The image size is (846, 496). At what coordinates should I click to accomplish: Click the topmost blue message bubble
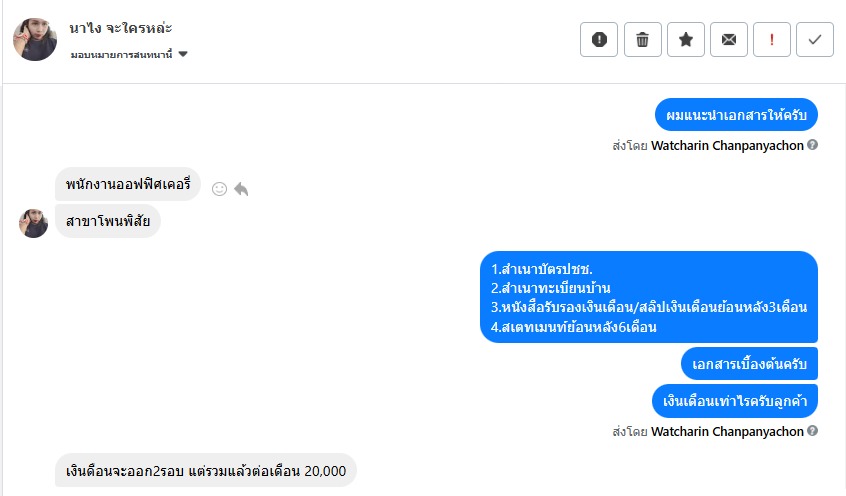736,114
